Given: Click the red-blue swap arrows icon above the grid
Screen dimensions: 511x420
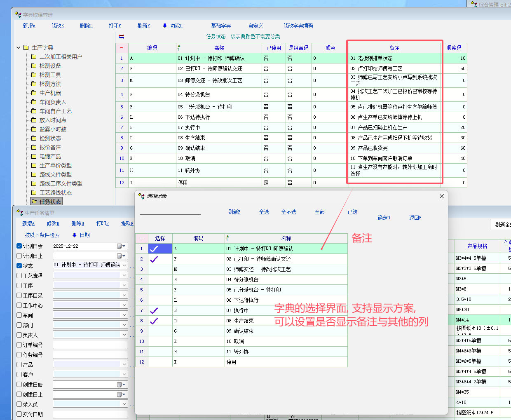Looking at the screenshot, I should [x=121, y=37].
